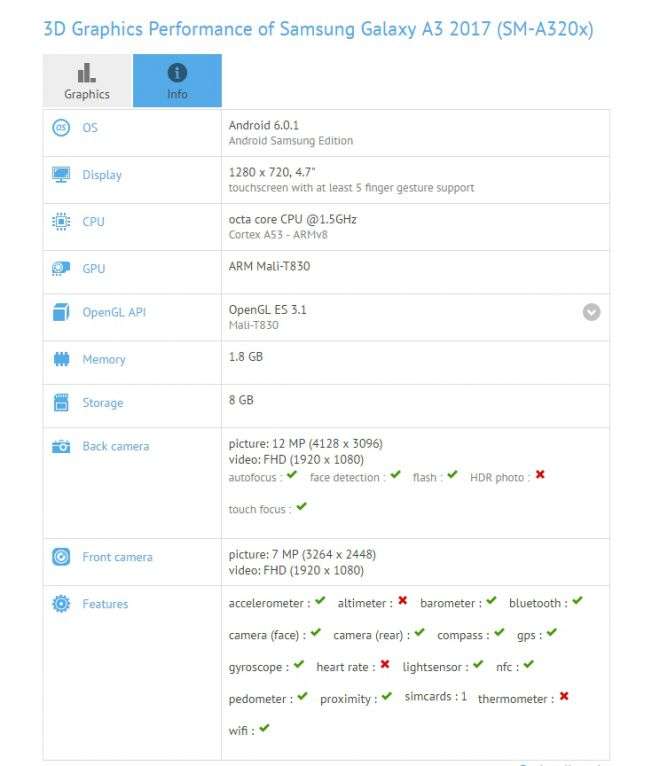
Task: Click the thermometer red cross
Action: click(x=564, y=696)
